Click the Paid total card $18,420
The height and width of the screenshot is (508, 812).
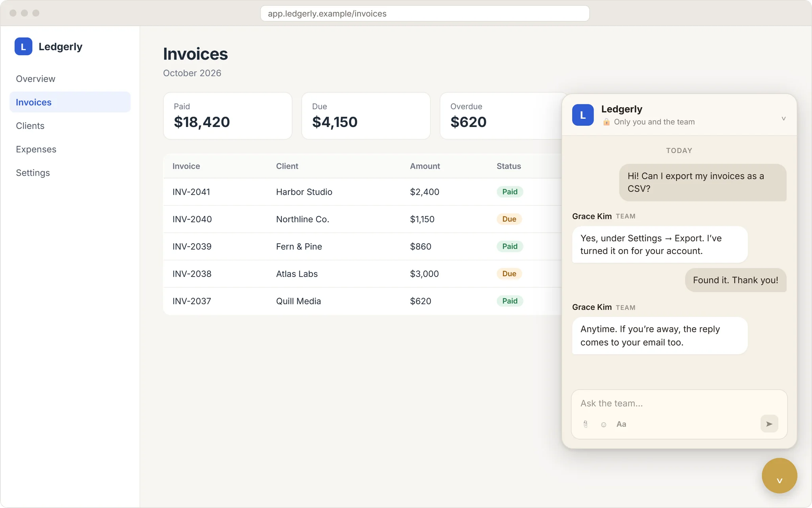(228, 116)
